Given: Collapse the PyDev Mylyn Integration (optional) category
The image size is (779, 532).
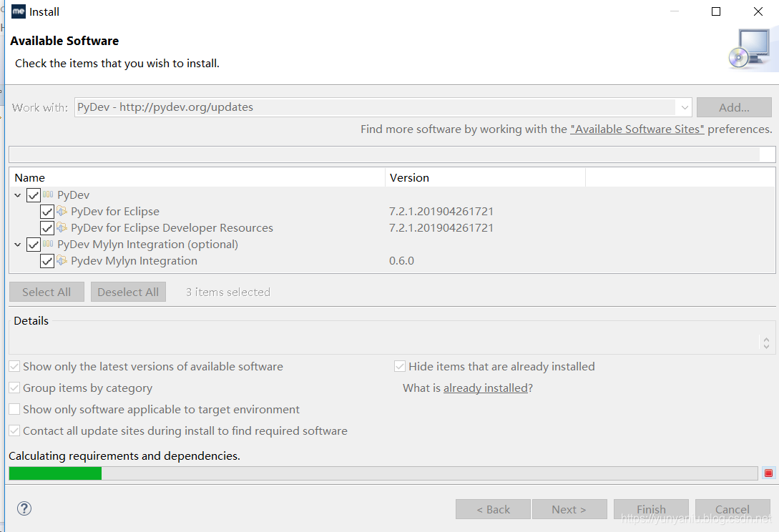Looking at the screenshot, I should 18,245.
